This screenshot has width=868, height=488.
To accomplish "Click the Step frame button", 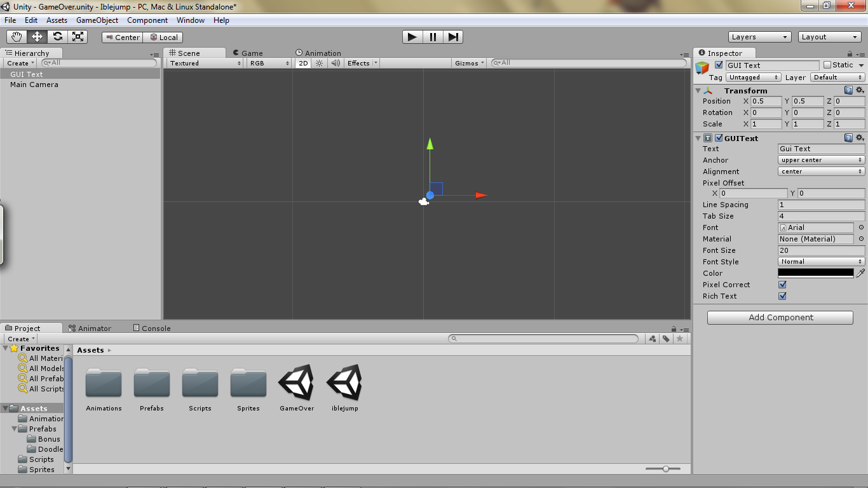I will (453, 37).
